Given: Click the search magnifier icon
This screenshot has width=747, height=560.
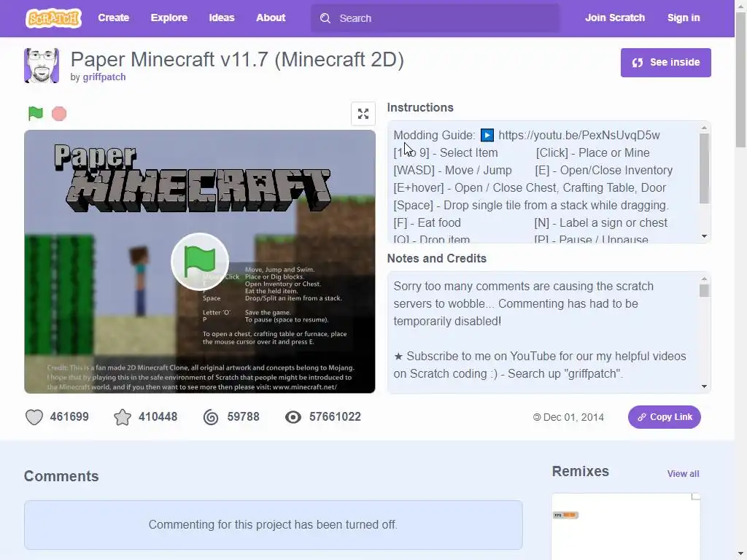Looking at the screenshot, I should click(325, 18).
